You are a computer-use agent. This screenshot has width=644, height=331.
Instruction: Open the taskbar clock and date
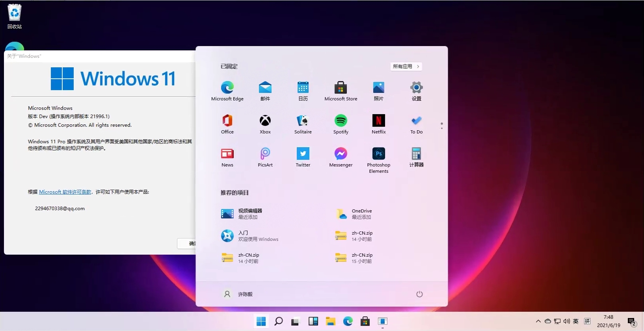(608, 321)
